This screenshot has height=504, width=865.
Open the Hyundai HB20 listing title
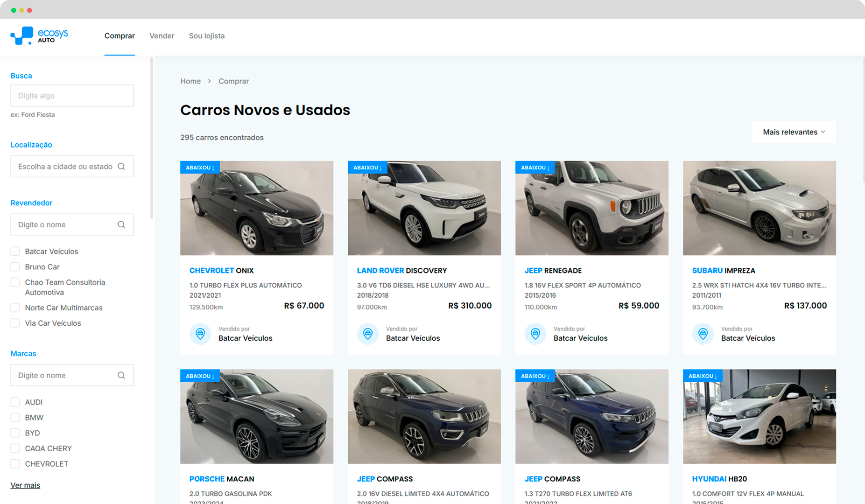pos(719,479)
